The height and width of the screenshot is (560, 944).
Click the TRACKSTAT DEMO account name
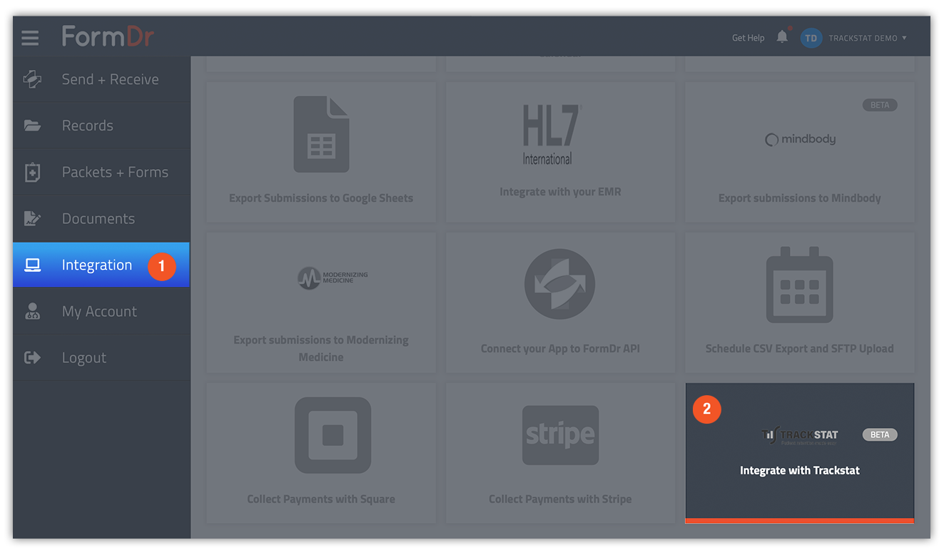pyautogui.click(x=863, y=38)
